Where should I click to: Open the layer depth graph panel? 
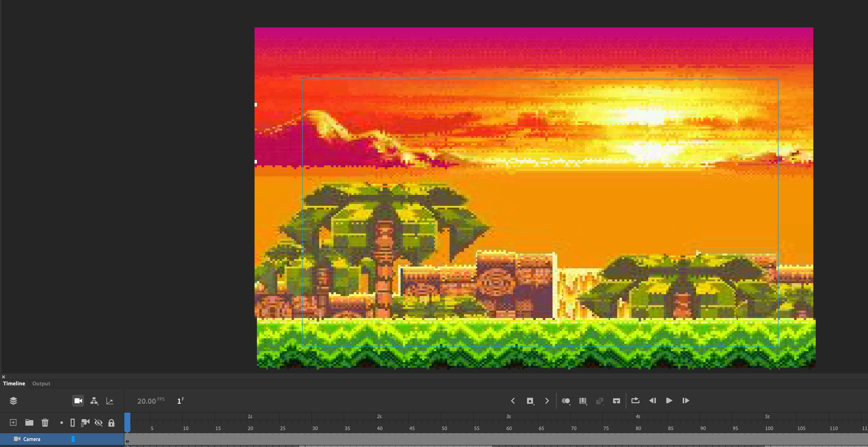[x=110, y=401]
